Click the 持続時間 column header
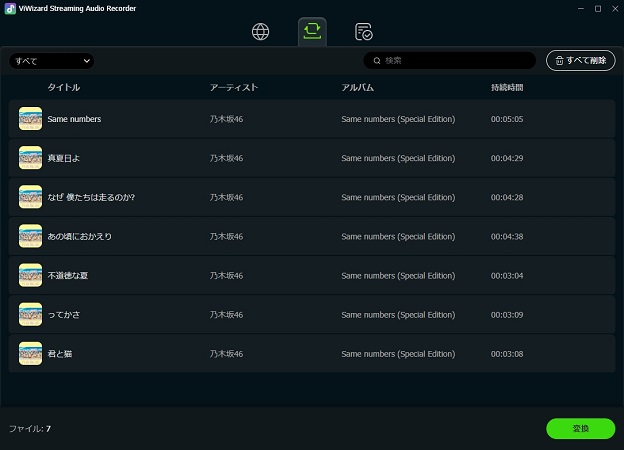This screenshot has width=624, height=450. [x=507, y=88]
